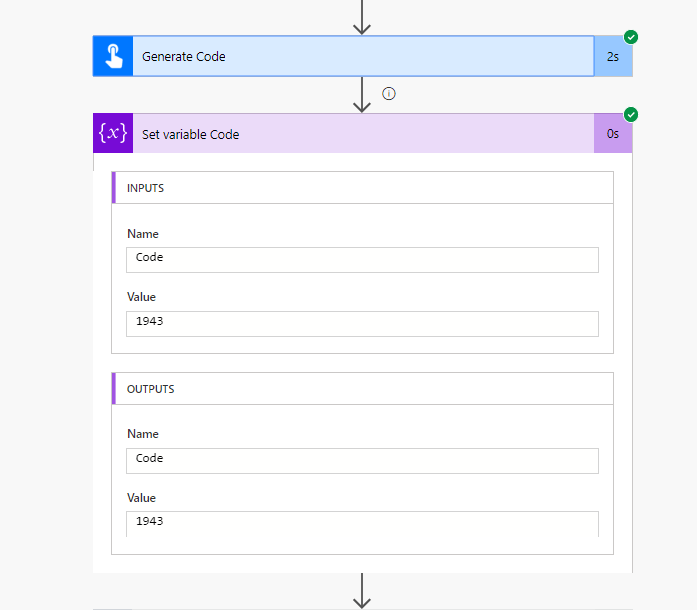Click the Name label in the INPUTS section
Image resolution: width=697 pixels, height=610 pixels.
click(x=143, y=234)
